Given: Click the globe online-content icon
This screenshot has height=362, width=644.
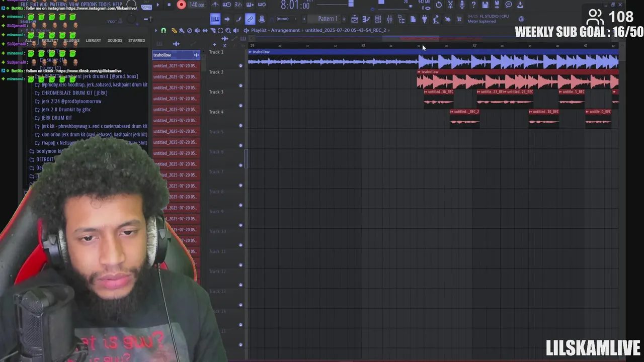Looking at the screenshot, I should coord(521,19).
